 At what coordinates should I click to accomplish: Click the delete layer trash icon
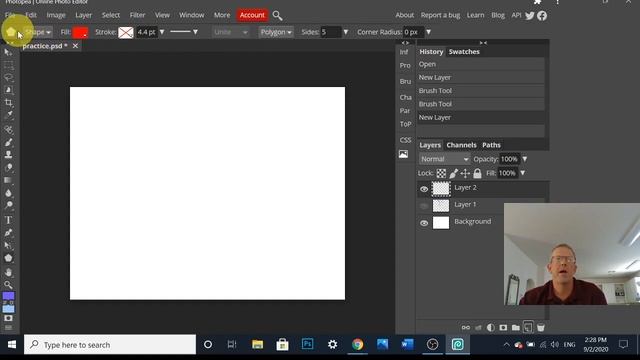coord(540,327)
